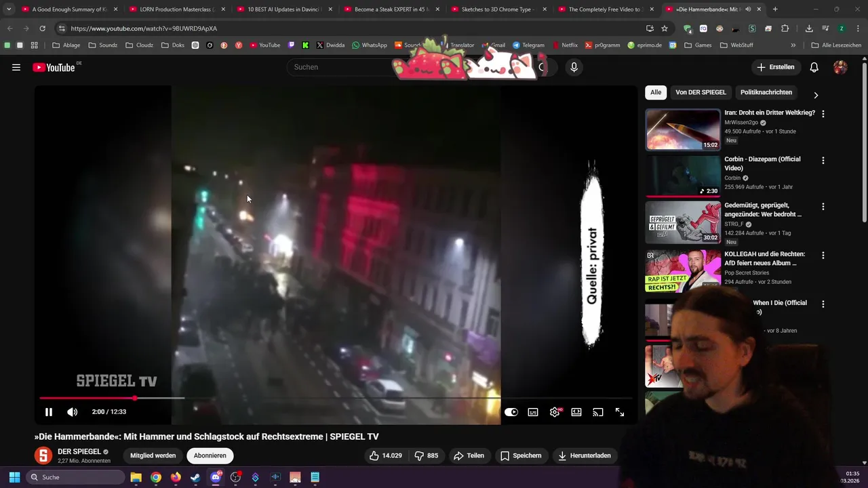
Task: Pause the video with the pause button
Action: (49, 412)
